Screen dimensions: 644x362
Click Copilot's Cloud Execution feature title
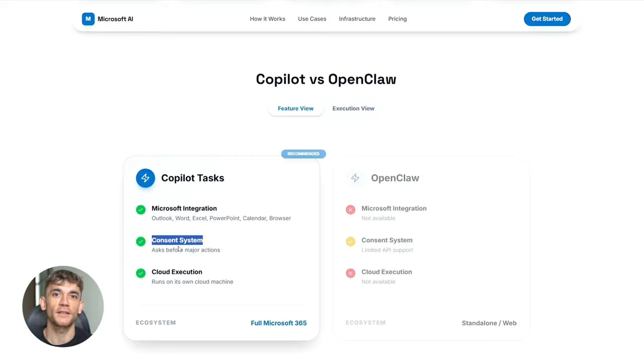point(177,272)
